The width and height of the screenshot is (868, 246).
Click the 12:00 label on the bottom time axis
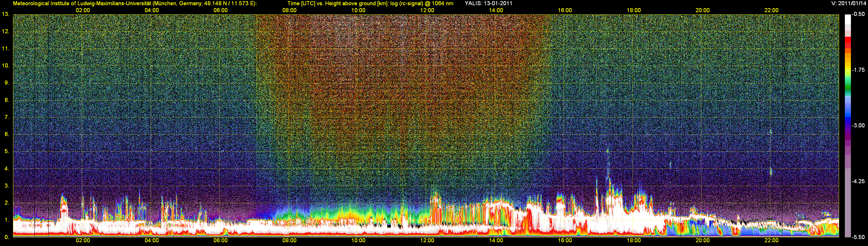427,241
